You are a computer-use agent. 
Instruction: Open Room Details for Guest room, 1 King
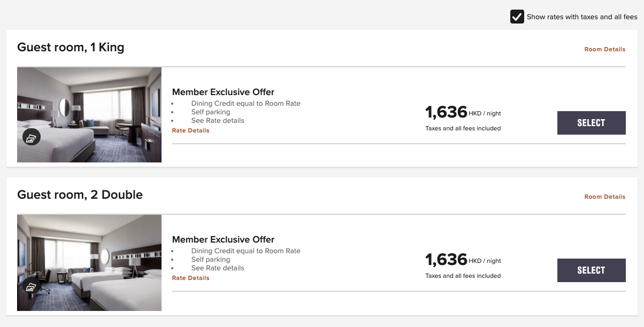click(604, 49)
